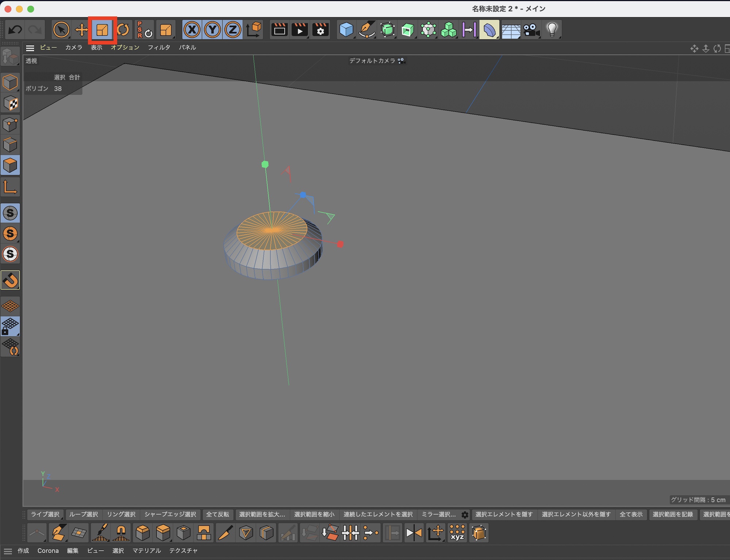Add a cube primitive object
This screenshot has height=560, width=730.
coord(346,30)
